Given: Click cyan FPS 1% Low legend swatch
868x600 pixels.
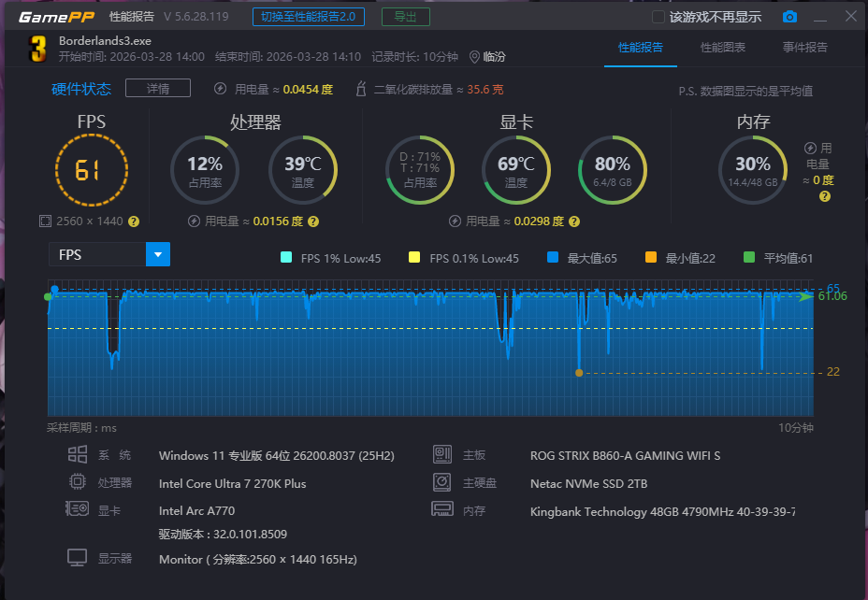Looking at the screenshot, I should pos(286,257).
